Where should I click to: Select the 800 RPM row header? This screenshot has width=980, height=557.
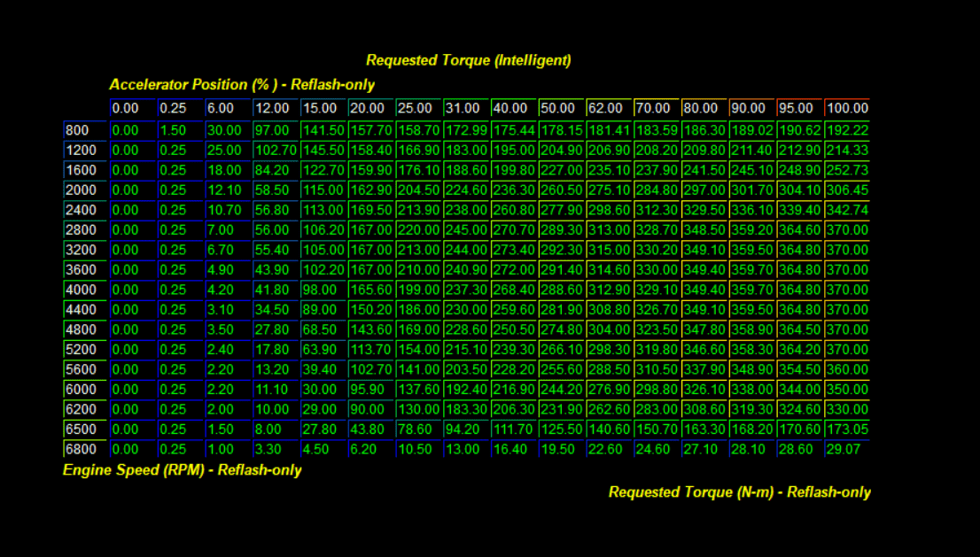pos(85,130)
